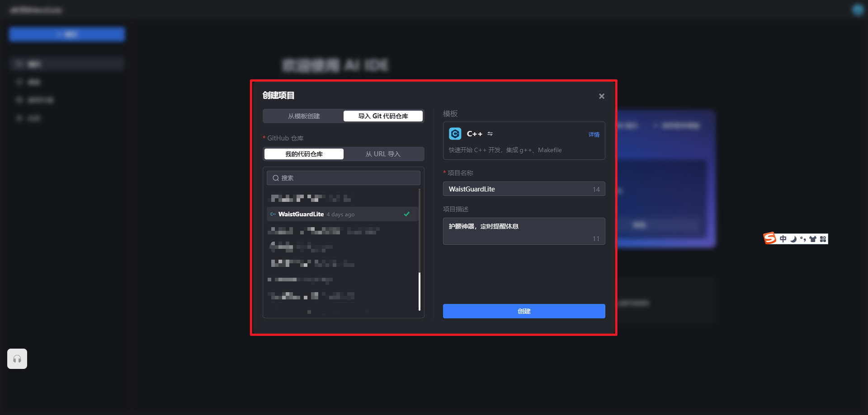Click the headset support icon
This screenshot has height=415, width=868.
point(17,359)
